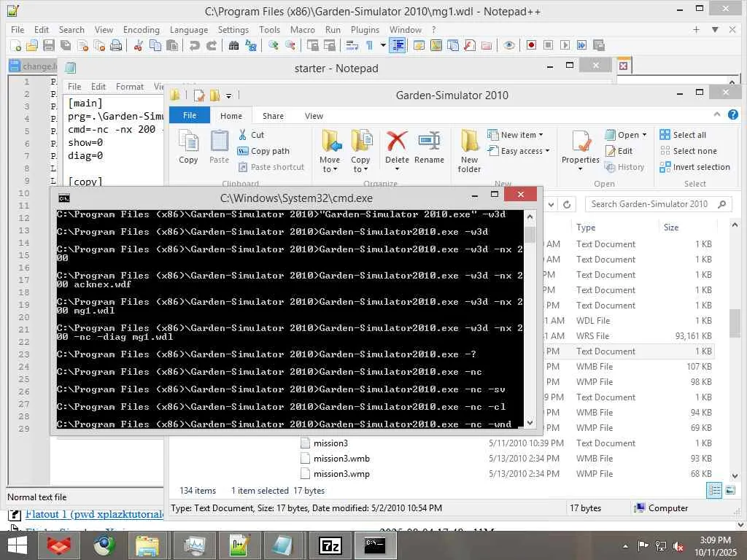Open 7-Zip from taskbar
This screenshot has height=560, width=747.
coord(330,545)
